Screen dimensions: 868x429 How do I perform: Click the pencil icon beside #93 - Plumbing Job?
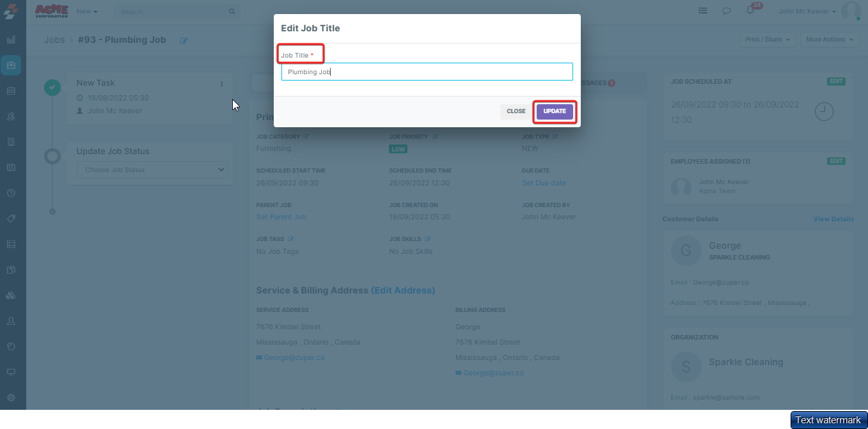(x=184, y=40)
